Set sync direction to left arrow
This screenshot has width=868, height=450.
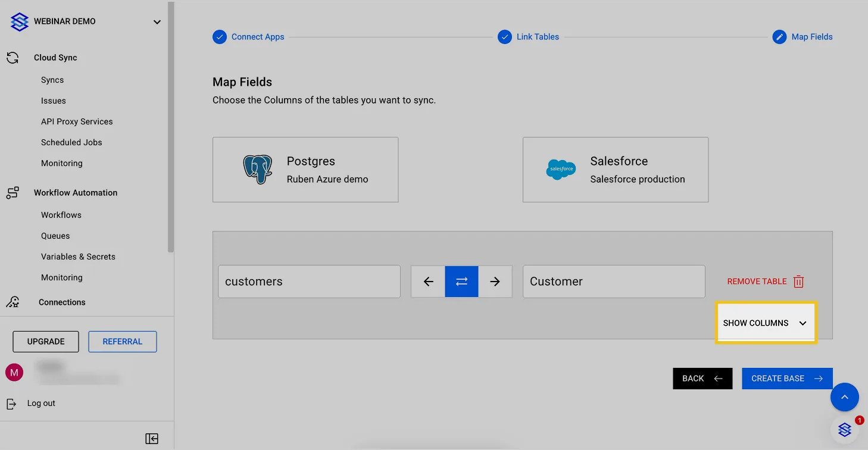428,282
